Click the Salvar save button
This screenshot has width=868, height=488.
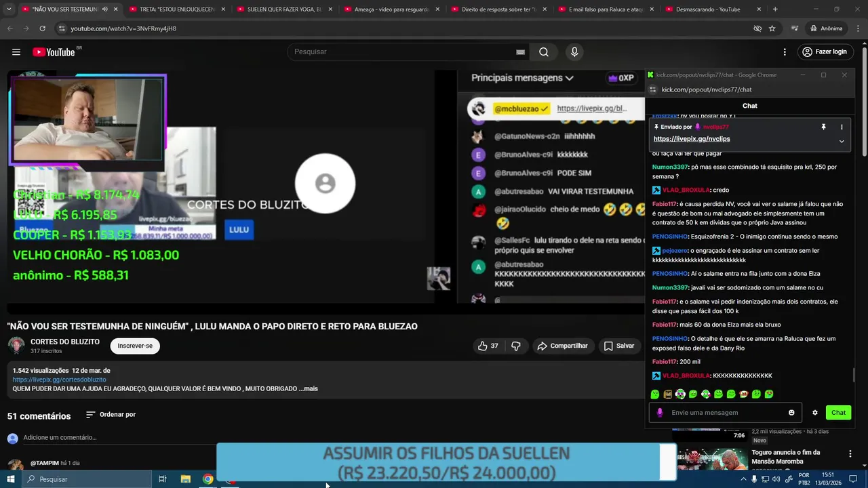click(x=619, y=346)
